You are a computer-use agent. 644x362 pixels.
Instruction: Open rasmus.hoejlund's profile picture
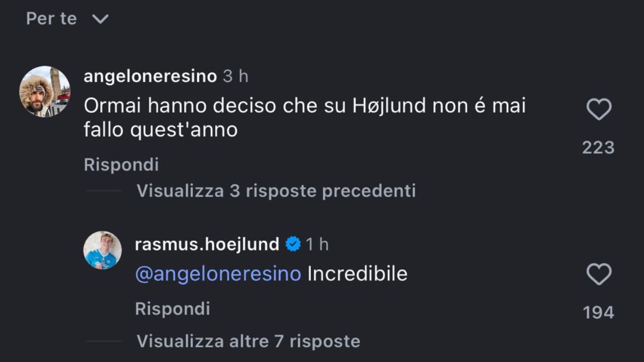[x=103, y=250]
